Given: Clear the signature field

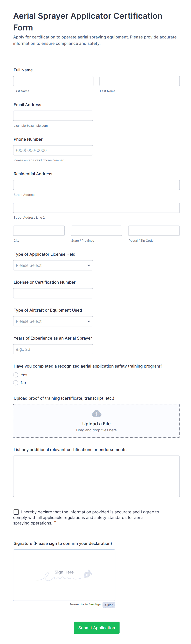Looking at the screenshot, I should coord(109,605).
